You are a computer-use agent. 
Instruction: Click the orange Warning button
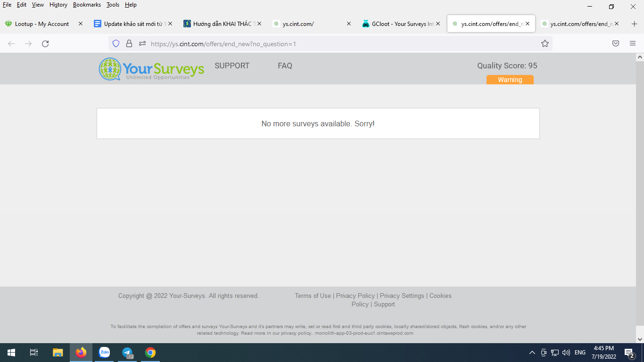(510, 80)
